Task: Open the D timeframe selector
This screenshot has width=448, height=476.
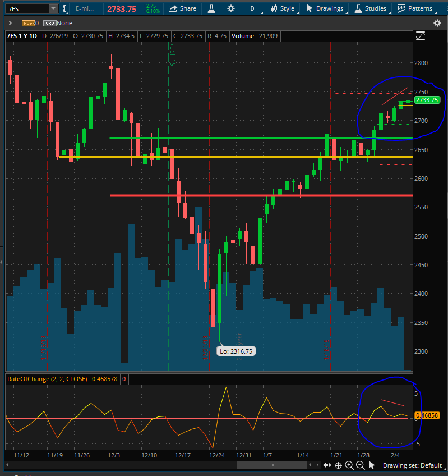Action: click(x=252, y=8)
